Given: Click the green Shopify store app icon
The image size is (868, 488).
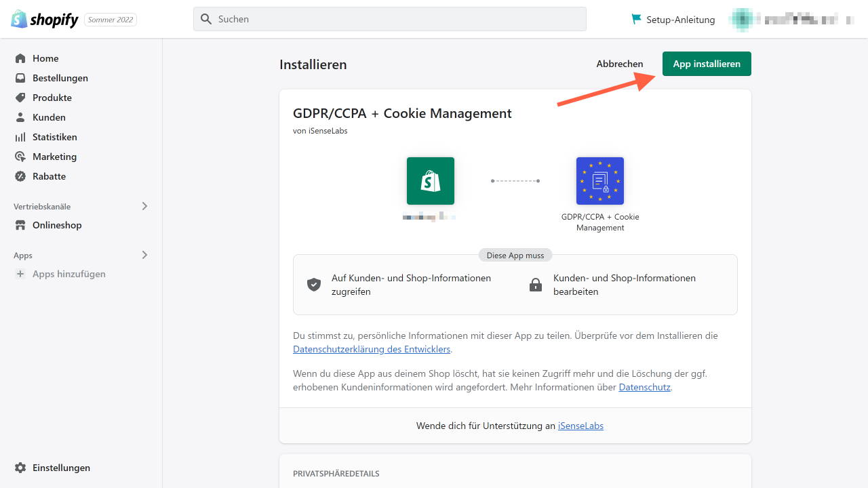Looking at the screenshot, I should tap(431, 181).
